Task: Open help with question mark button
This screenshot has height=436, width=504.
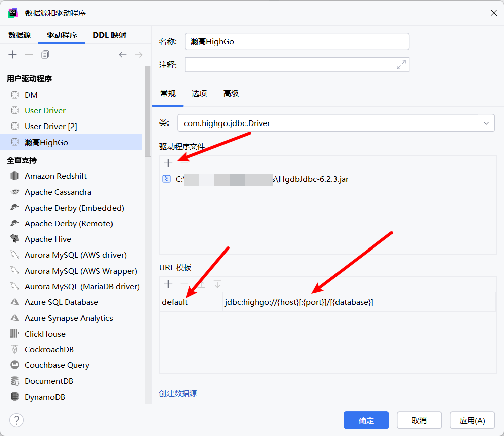Action: pos(16,420)
